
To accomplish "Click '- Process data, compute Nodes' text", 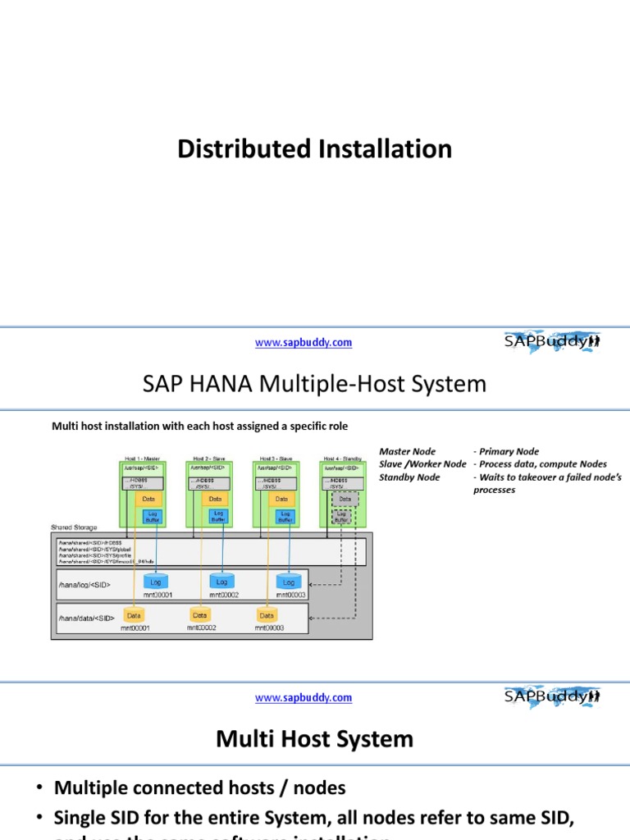I will tap(540, 464).
